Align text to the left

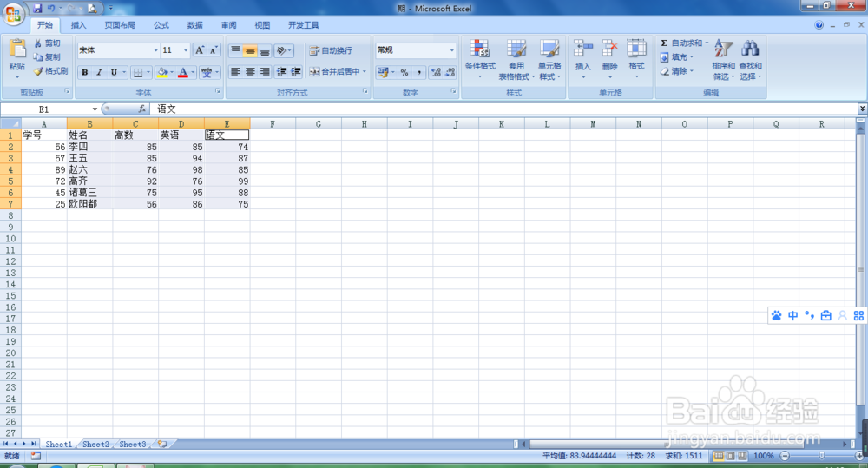click(235, 72)
